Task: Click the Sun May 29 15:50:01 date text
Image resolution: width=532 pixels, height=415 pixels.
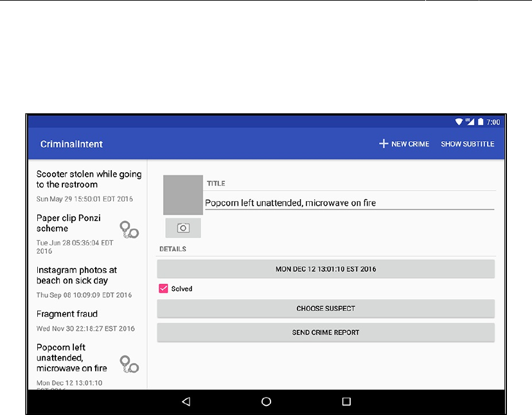Action: click(x=84, y=199)
